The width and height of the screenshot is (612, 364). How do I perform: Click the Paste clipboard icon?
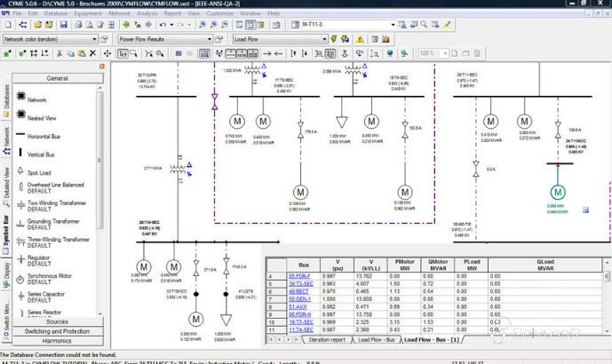(x=82, y=53)
